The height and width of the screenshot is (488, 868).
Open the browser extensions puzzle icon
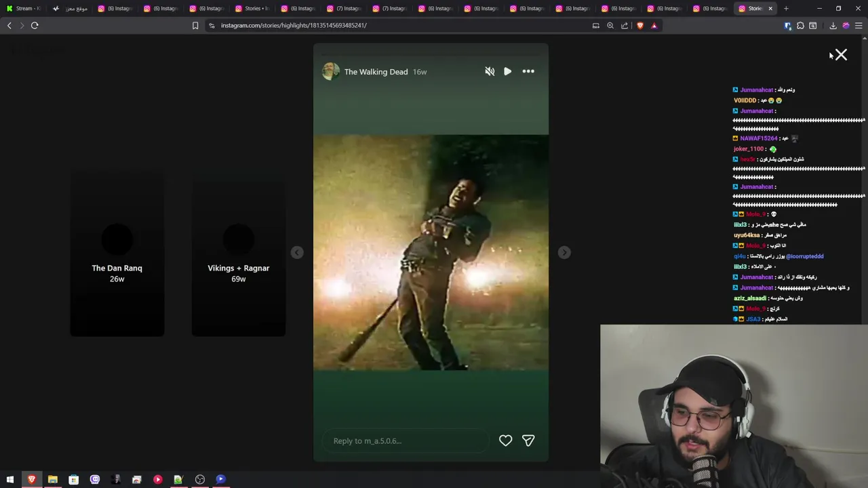pos(800,26)
